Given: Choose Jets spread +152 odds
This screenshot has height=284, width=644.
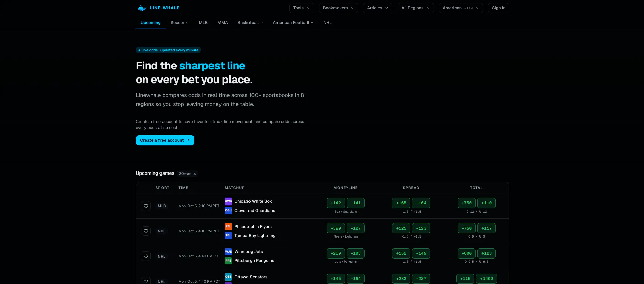Looking at the screenshot, I should [x=401, y=253].
